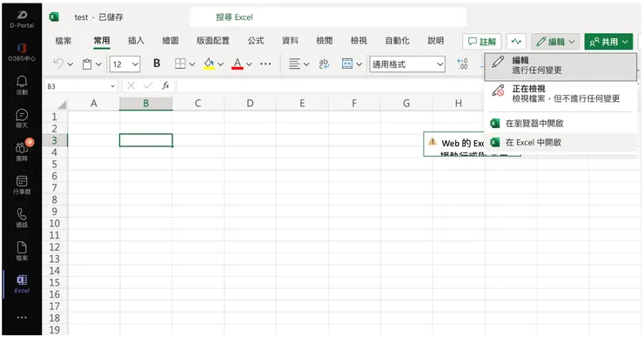This screenshot has width=644, height=337.
Task: Select 在瀏覽器中開啟 menu entry
Action: coord(560,124)
